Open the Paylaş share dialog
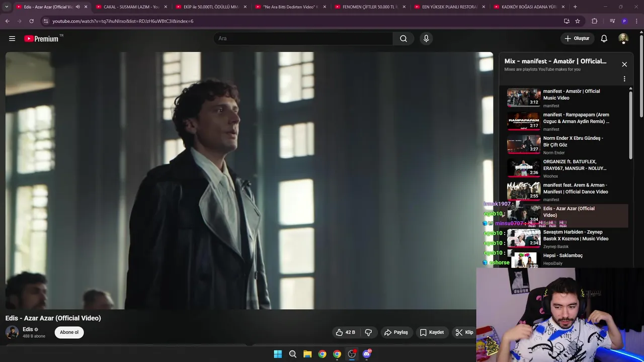This screenshot has width=644, height=362. (396, 332)
